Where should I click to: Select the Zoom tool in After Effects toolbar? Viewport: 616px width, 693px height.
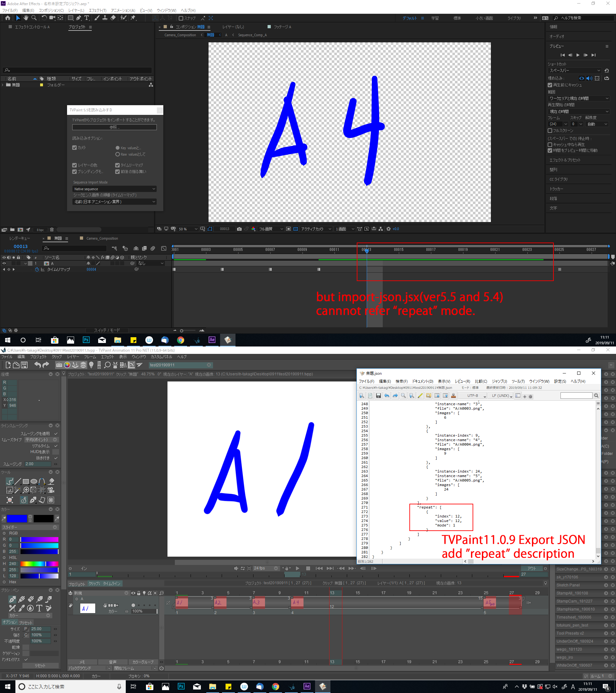pyautogui.click(x=34, y=18)
